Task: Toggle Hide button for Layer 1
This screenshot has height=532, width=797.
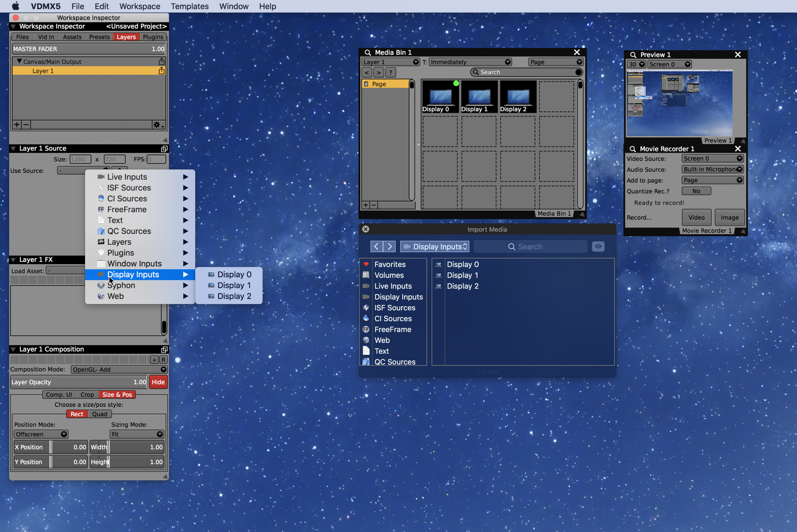Action: [158, 382]
